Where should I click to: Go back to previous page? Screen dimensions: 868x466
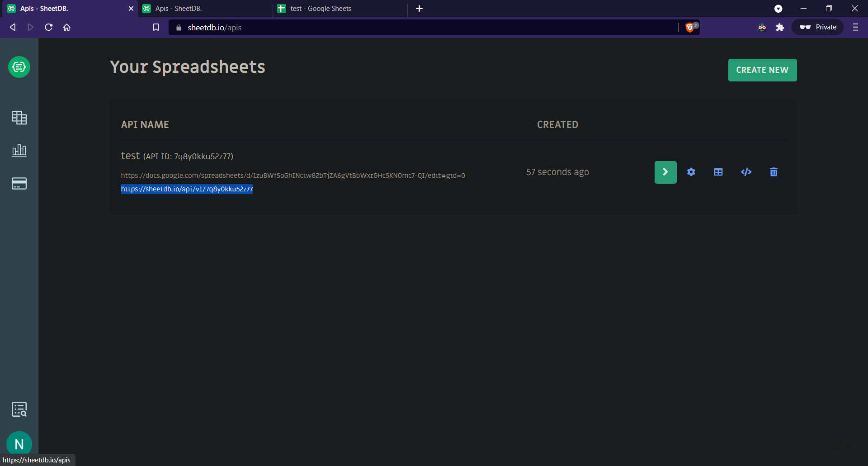(x=13, y=27)
